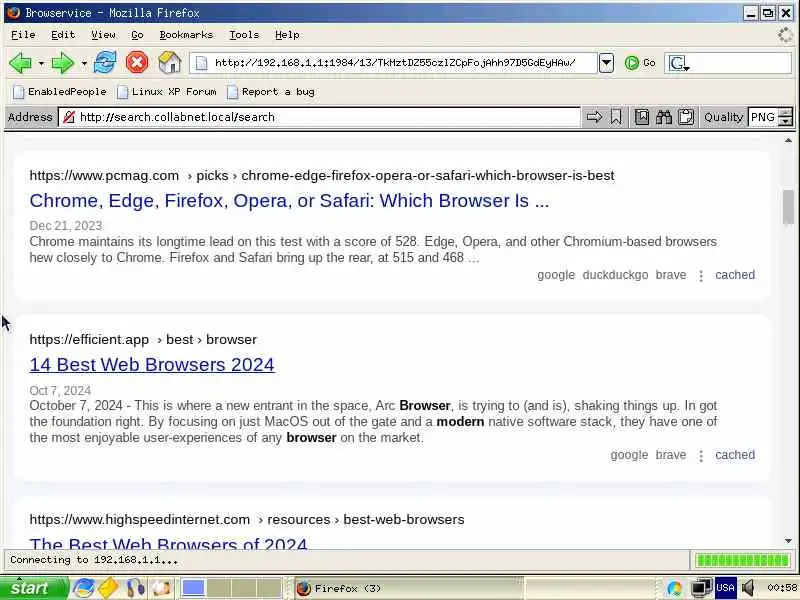The width and height of the screenshot is (800, 600).
Task: Open the Help menu
Action: (x=287, y=35)
